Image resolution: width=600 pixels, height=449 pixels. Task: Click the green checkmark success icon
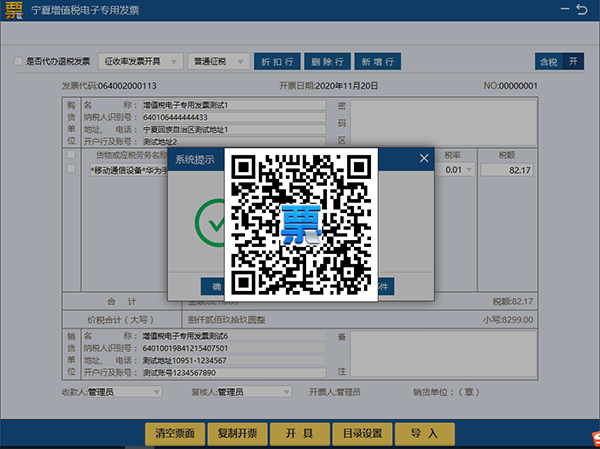click(x=210, y=223)
